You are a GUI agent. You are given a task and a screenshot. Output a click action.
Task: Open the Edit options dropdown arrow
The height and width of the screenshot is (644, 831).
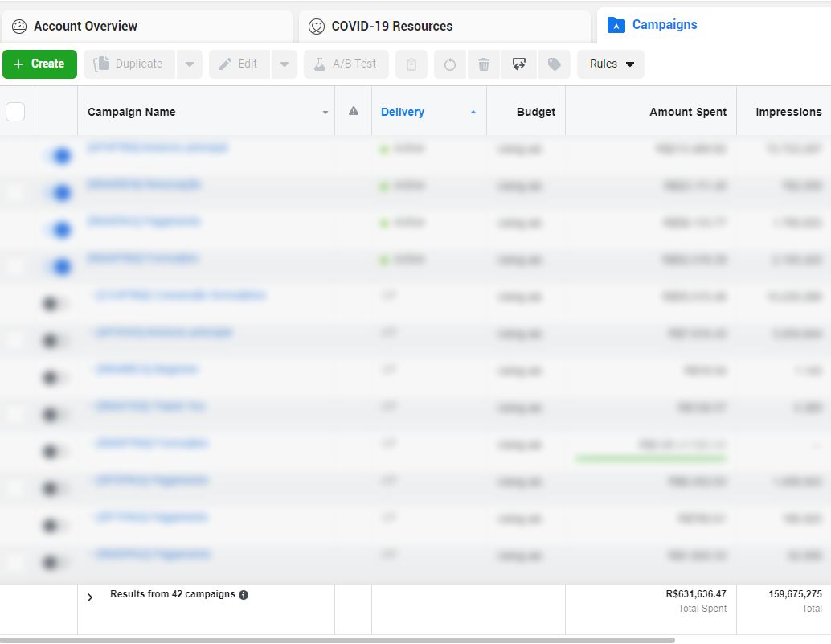[x=285, y=64]
